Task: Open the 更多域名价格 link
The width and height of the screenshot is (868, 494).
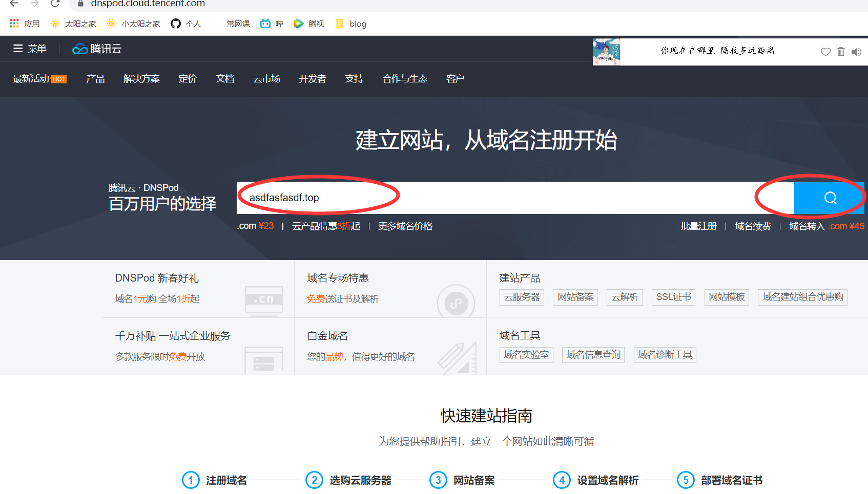Action: [x=405, y=226]
